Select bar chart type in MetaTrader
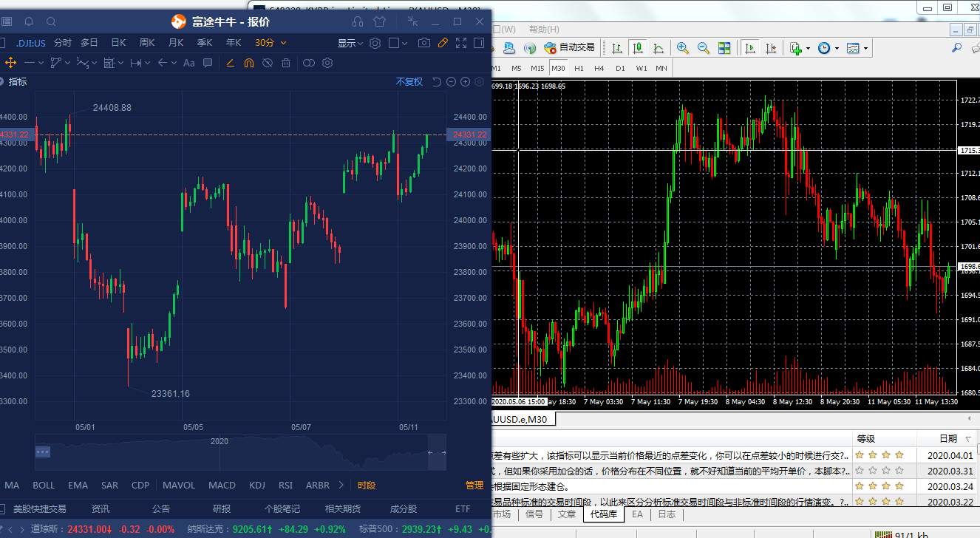The image size is (980, 538). click(616, 48)
